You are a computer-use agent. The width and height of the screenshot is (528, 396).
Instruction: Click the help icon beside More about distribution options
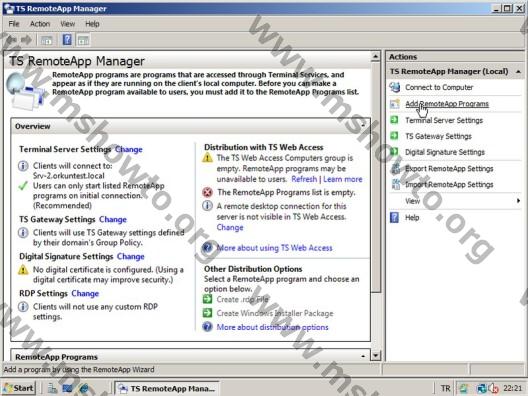coord(207,327)
